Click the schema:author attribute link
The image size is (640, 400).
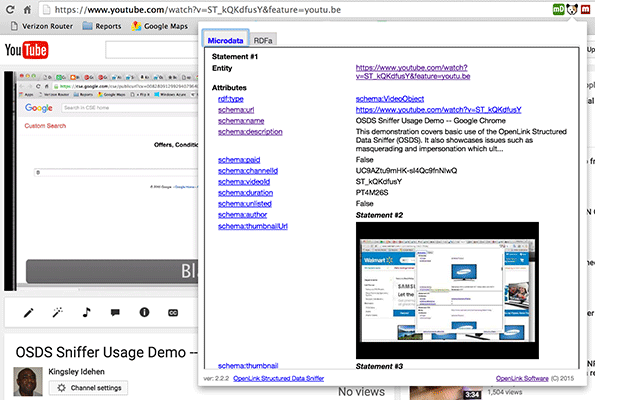(x=242, y=215)
